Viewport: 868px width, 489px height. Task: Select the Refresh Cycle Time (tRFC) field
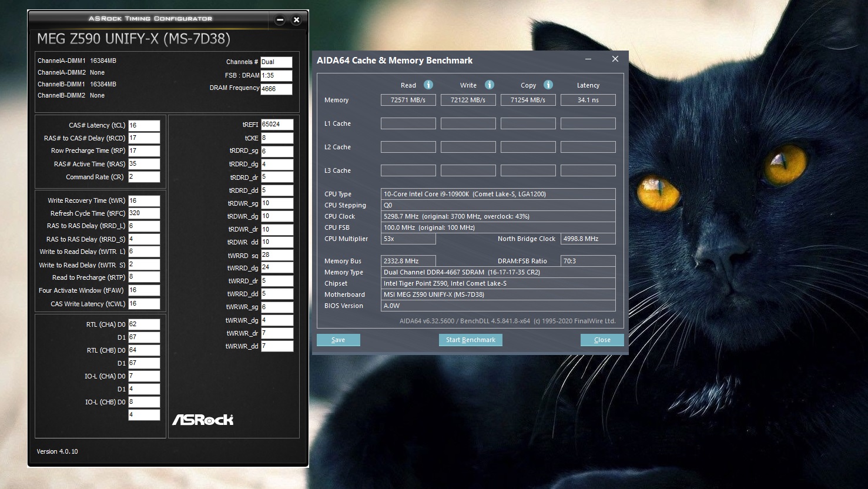click(144, 213)
